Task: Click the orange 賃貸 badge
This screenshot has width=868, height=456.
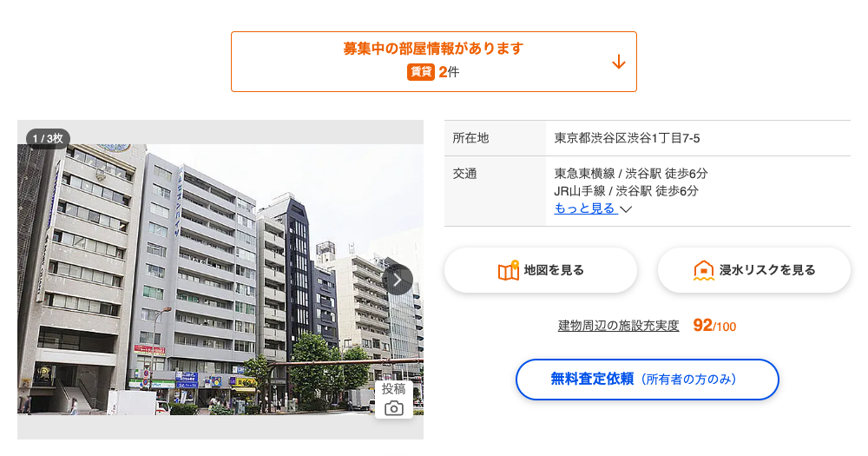Action: (421, 71)
